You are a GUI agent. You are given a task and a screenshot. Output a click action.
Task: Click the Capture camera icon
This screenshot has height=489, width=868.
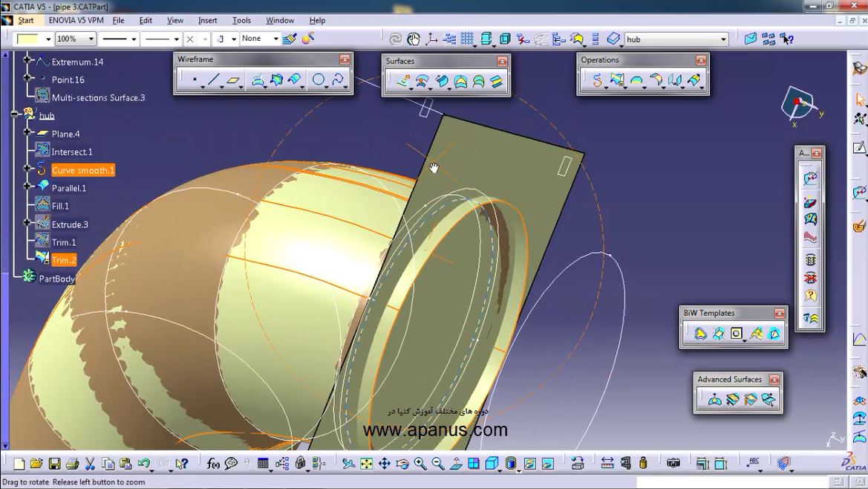(x=673, y=463)
